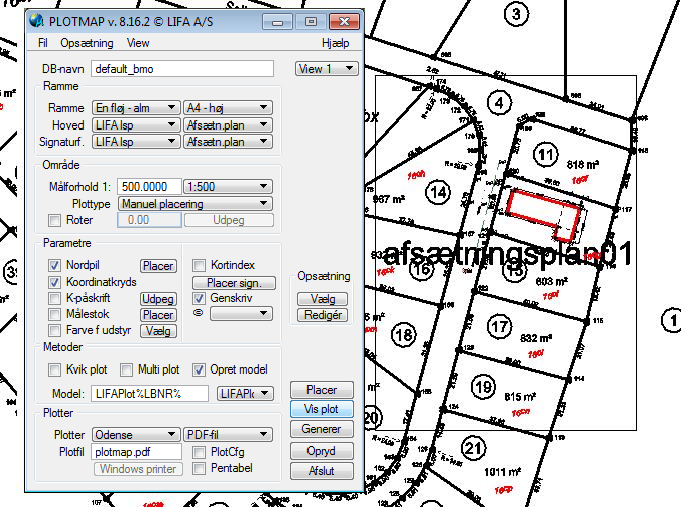This screenshot has width=681, height=507.
Task: Open the Signaturf. 'LIFA lsp' dropdown
Action: click(136, 142)
